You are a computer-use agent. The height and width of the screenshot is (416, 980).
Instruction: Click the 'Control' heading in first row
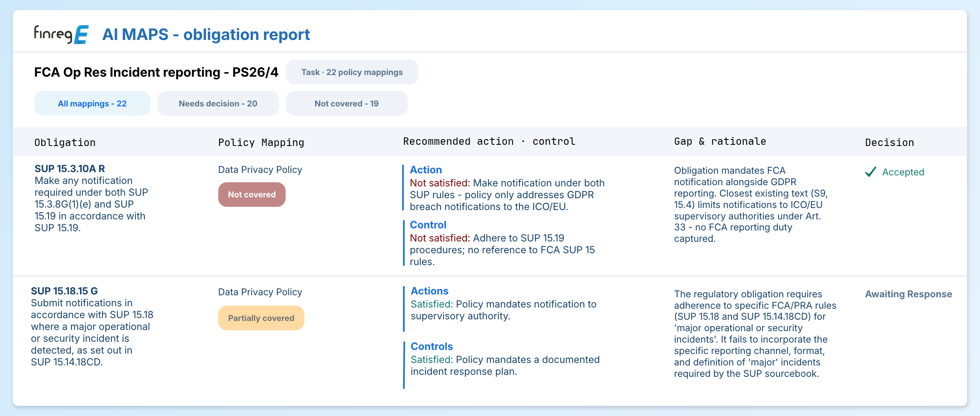tap(428, 225)
